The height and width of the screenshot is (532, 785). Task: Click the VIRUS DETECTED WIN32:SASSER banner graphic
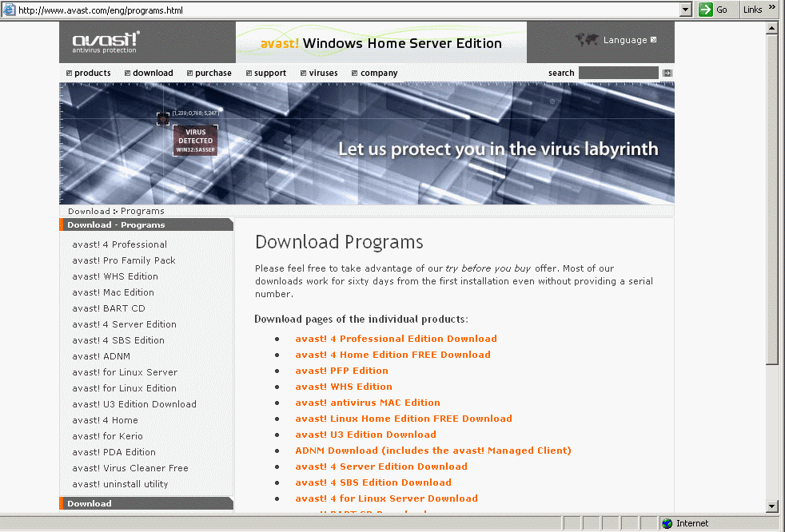195,140
